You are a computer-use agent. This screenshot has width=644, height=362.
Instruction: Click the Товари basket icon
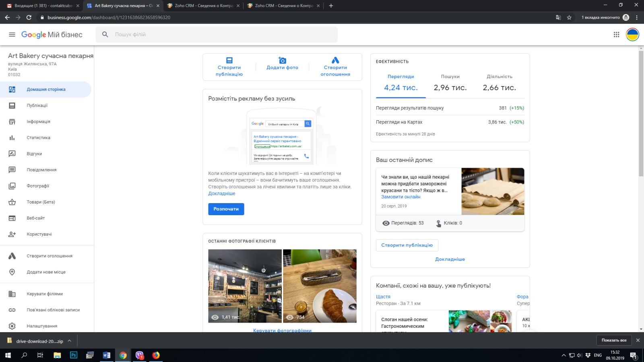pos(12,202)
